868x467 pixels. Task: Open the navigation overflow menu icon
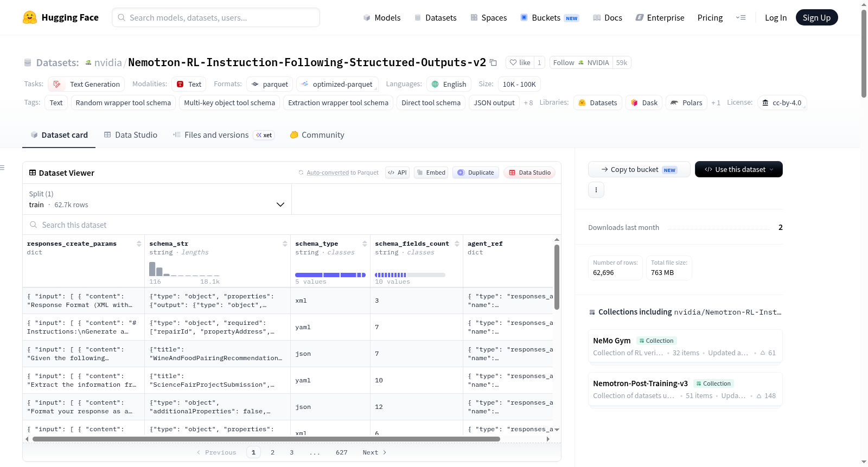(741, 17)
